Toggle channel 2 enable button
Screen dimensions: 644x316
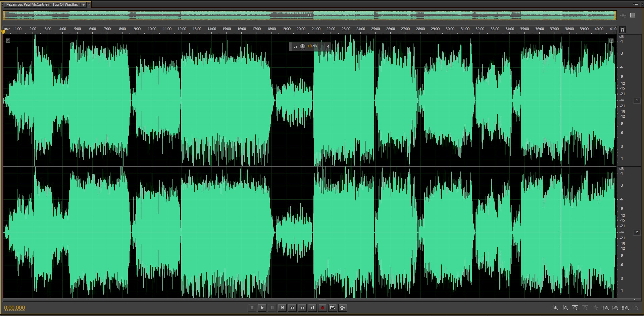(x=637, y=232)
